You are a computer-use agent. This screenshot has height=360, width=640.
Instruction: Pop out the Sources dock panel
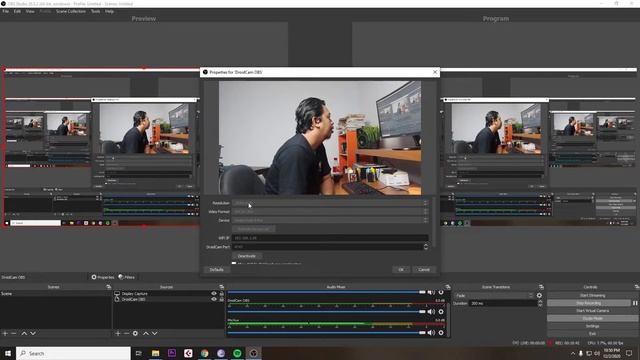(x=221, y=287)
